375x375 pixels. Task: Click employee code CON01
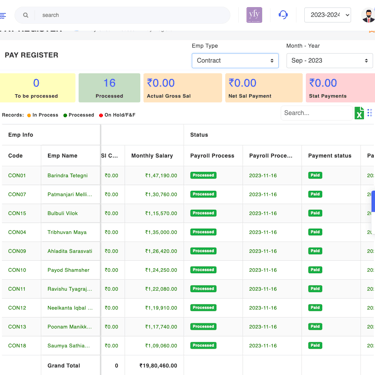coord(17,175)
